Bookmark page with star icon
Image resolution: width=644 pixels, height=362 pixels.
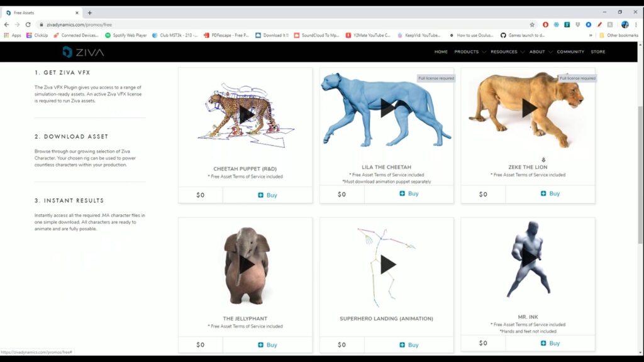tap(532, 25)
